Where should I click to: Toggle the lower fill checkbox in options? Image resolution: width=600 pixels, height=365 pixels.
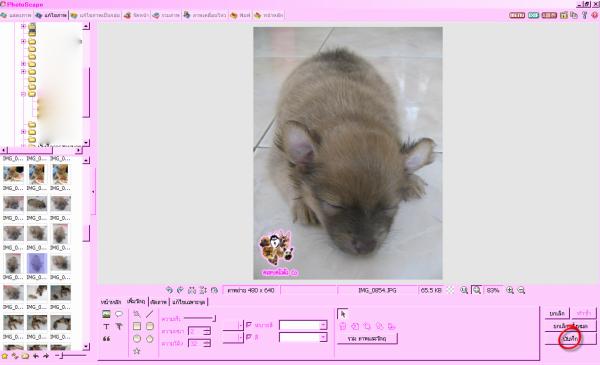(x=249, y=337)
